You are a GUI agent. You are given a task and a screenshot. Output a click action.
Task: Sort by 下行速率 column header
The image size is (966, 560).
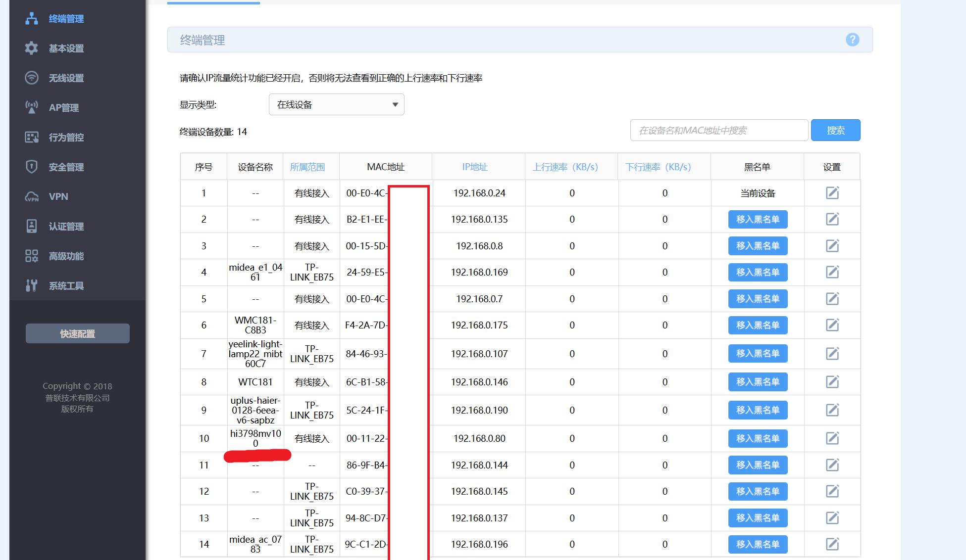(658, 167)
